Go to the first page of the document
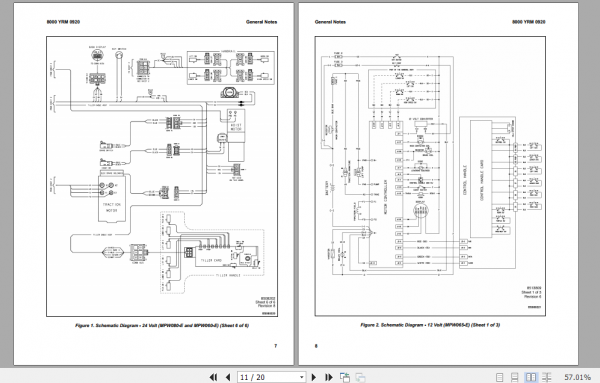 click(213, 377)
